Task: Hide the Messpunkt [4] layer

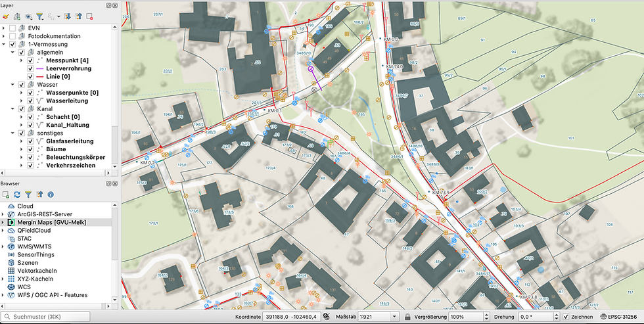Action: pos(30,60)
